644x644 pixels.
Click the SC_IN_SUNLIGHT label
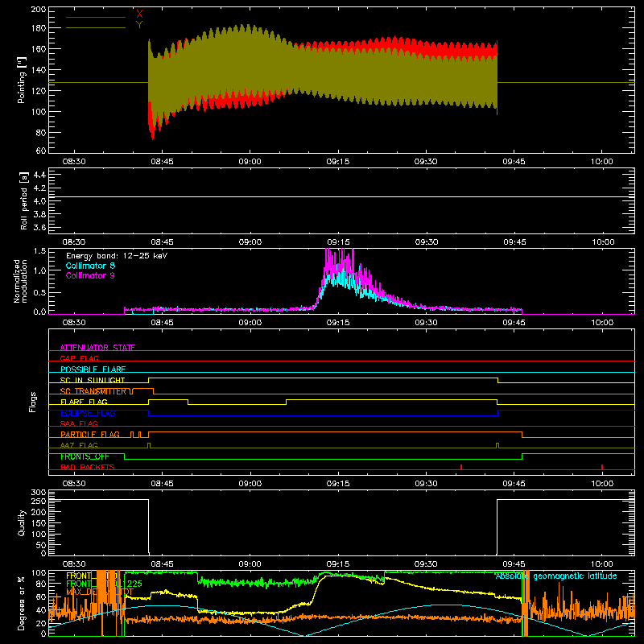tap(93, 380)
